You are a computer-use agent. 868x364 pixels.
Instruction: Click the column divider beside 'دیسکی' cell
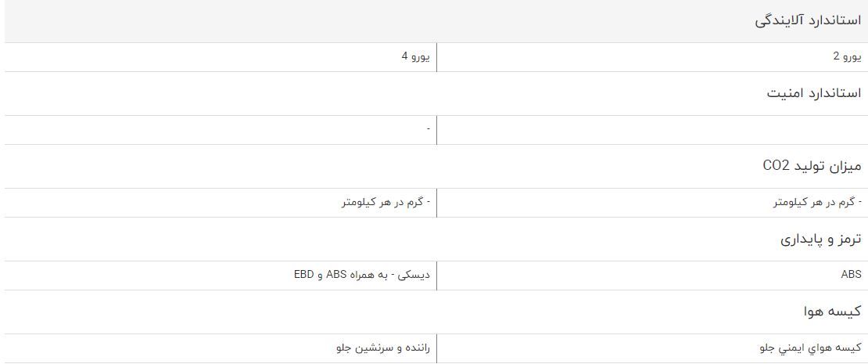(x=436, y=276)
